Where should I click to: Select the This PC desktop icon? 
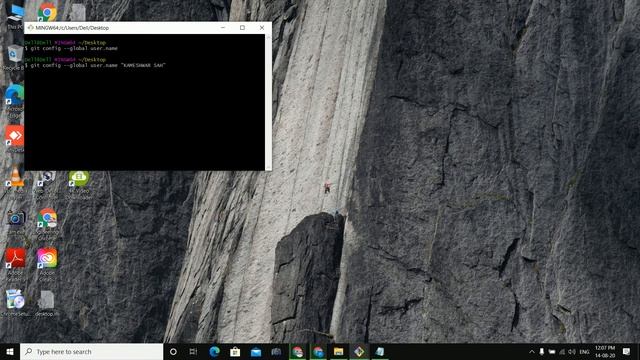tap(15, 16)
